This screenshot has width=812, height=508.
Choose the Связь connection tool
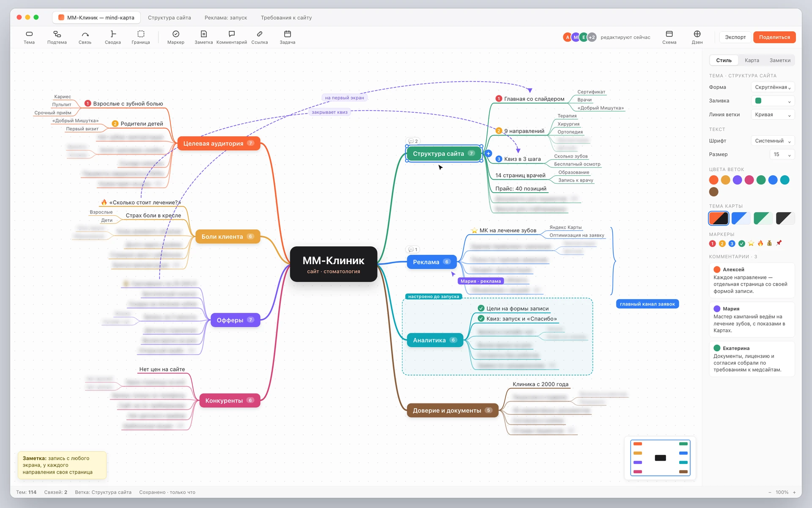pyautogui.click(x=85, y=37)
